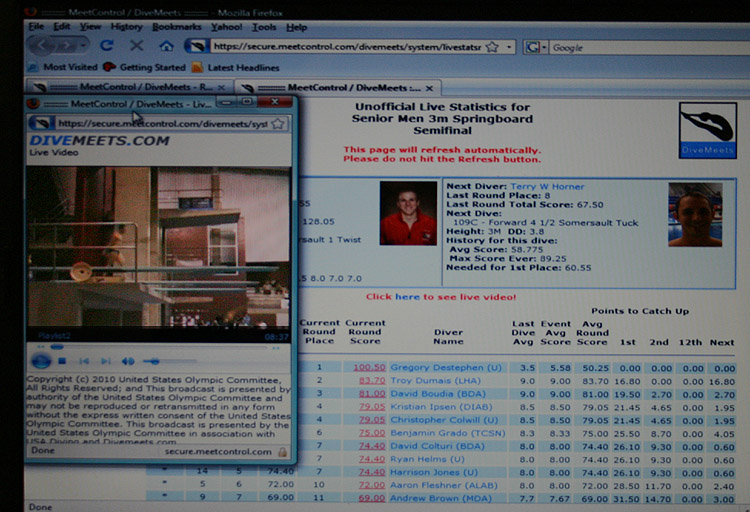Click play/pause in Live Video player

click(41, 361)
